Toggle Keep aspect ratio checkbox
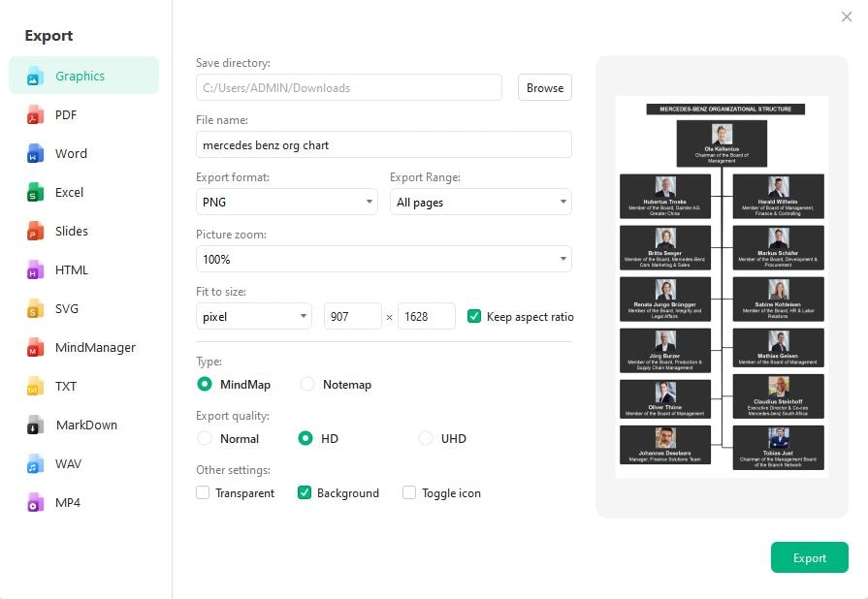The height and width of the screenshot is (599, 868). 474,316
